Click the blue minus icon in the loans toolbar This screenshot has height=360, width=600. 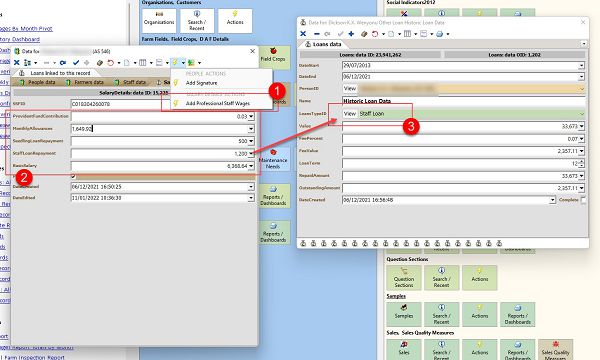click(x=316, y=34)
